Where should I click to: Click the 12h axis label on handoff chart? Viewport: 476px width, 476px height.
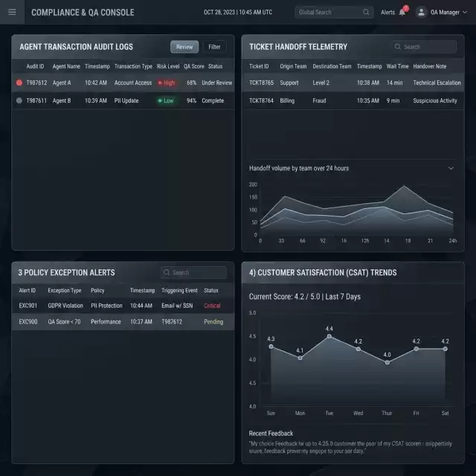(x=365, y=241)
